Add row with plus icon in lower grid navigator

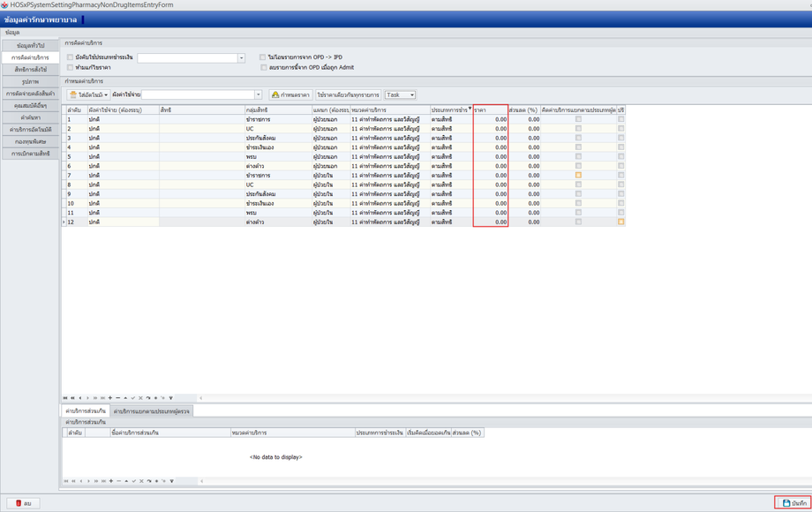[x=111, y=481]
